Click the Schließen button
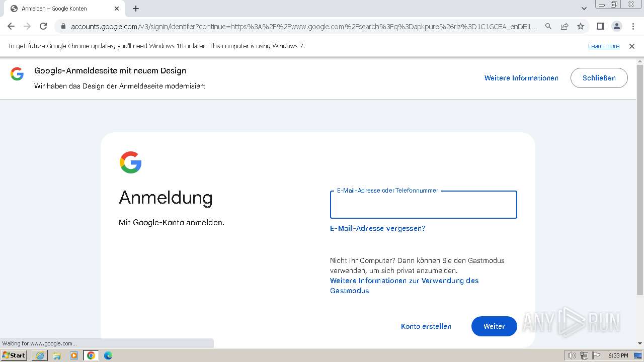The height and width of the screenshot is (362, 644). pyautogui.click(x=599, y=78)
